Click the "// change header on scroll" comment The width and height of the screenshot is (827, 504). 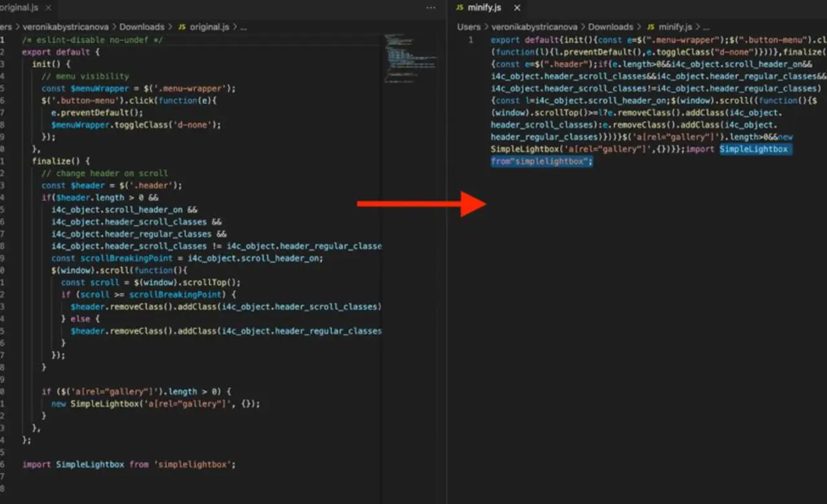tap(105, 173)
